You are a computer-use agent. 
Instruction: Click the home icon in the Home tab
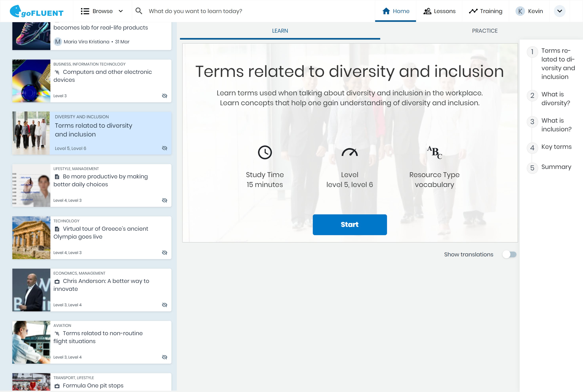click(386, 11)
